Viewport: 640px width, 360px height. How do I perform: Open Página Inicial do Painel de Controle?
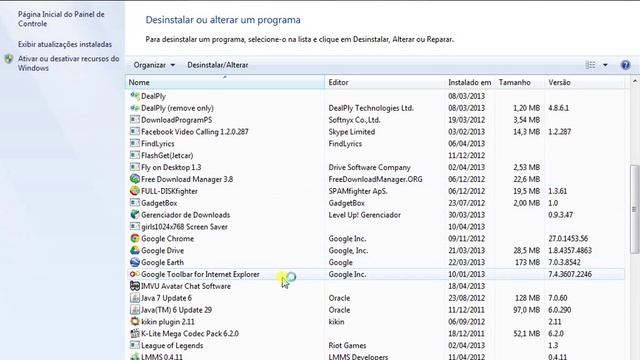pos(61,19)
